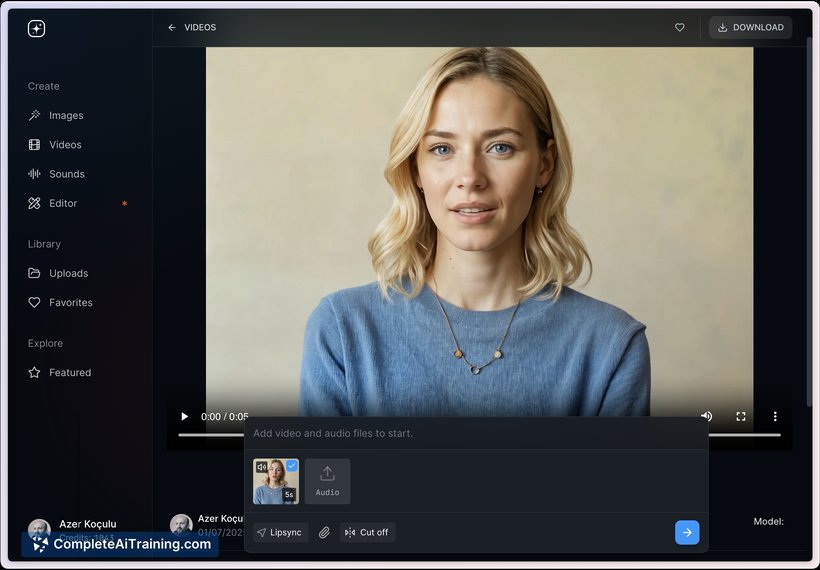Image resolution: width=820 pixels, height=570 pixels.
Task: Open video more options menu
Action: click(x=775, y=417)
